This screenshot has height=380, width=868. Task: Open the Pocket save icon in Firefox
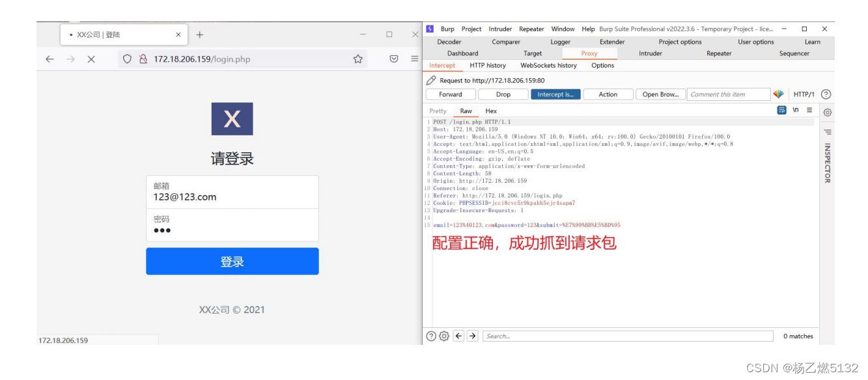pyautogui.click(x=394, y=59)
